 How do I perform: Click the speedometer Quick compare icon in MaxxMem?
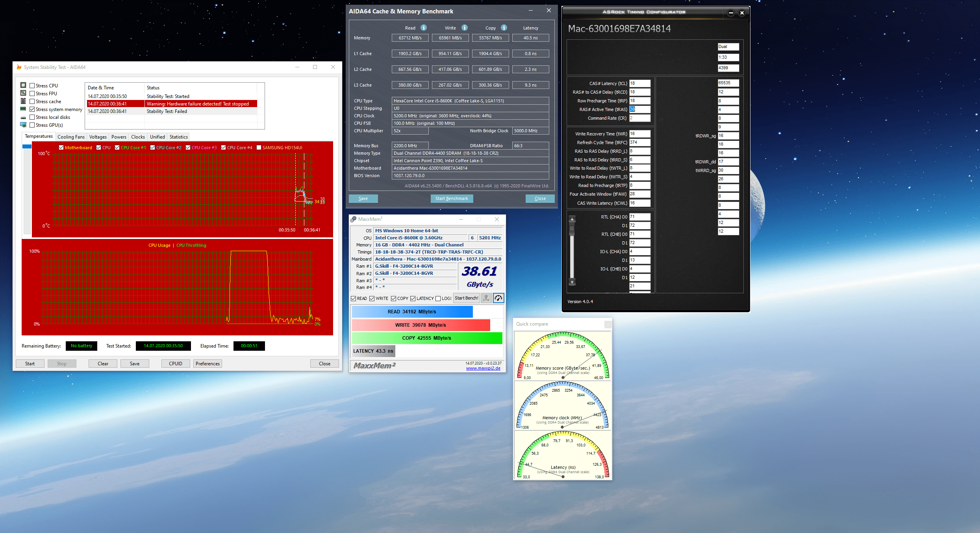coord(498,298)
